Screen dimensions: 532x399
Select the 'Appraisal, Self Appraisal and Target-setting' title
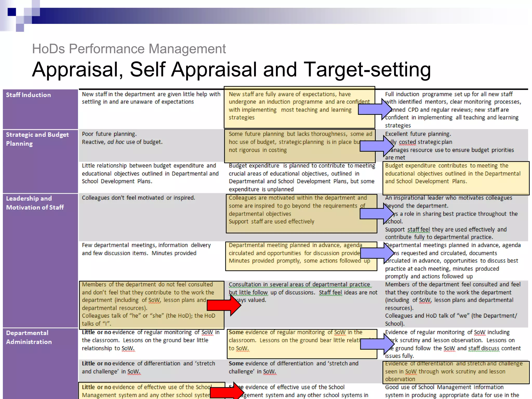point(231,69)
